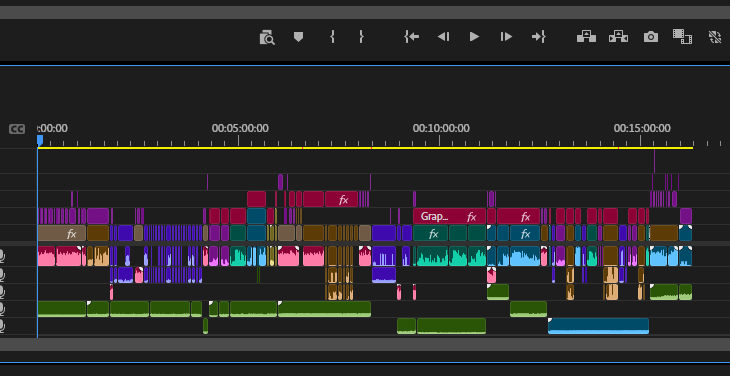Click the 00:15:00:00 mark on time ruler
This screenshot has width=730, height=376.
[x=642, y=128]
